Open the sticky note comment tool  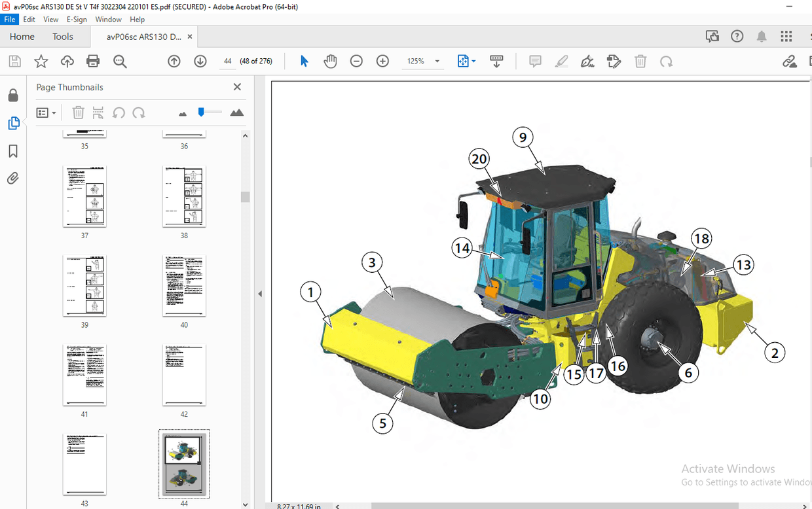(x=535, y=61)
